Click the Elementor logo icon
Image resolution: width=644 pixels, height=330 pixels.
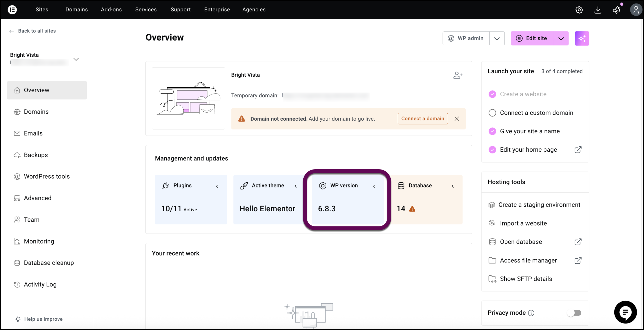[x=12, y=10]
